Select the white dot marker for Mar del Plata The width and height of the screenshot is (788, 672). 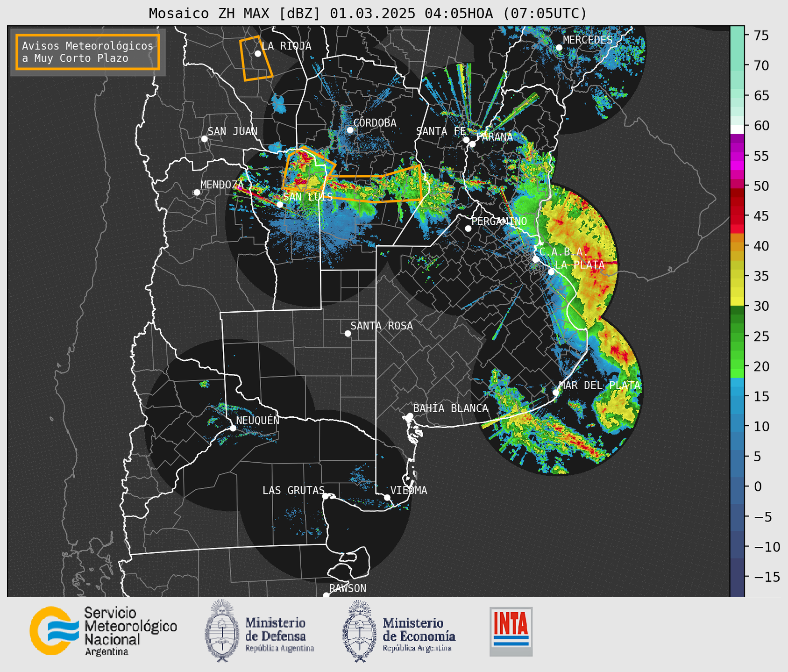[555, 392]
